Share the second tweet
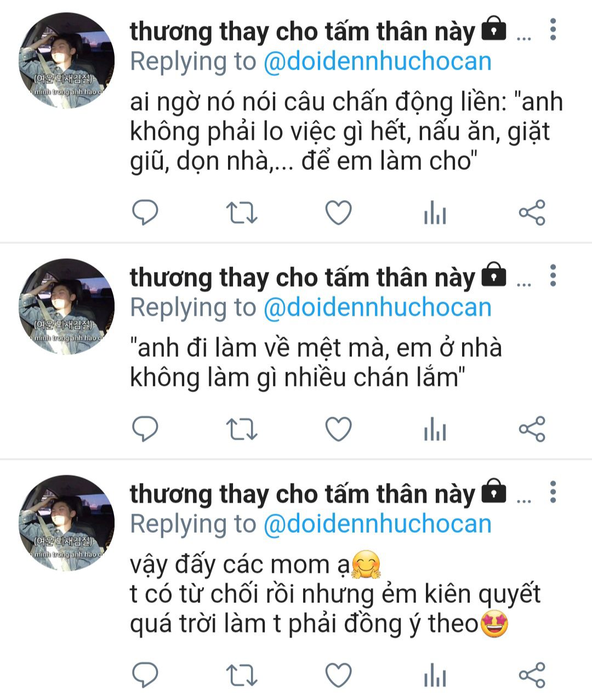The image size is (592, 700). coord(532,429)
